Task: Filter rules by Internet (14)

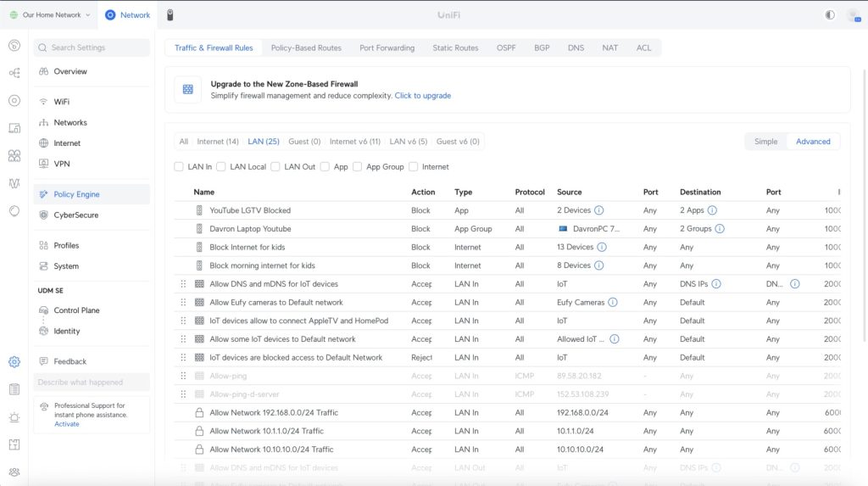Action: click(x=218, y=142)
